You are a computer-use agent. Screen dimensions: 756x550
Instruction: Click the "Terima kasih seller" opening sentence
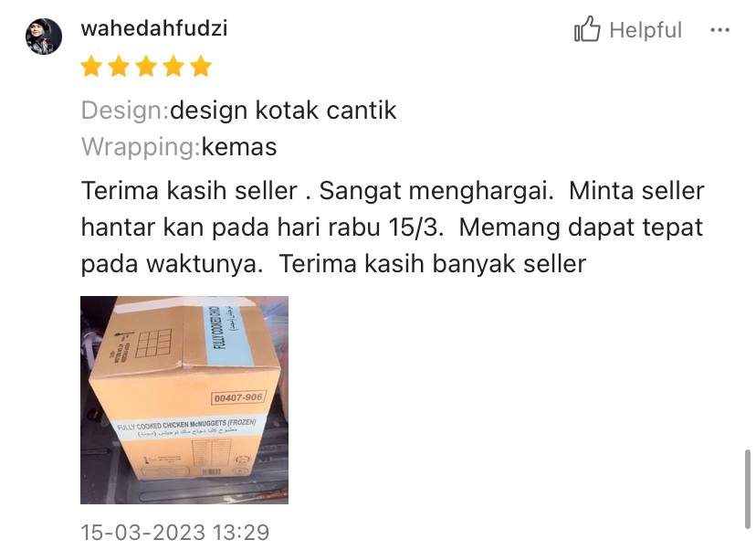189,191
